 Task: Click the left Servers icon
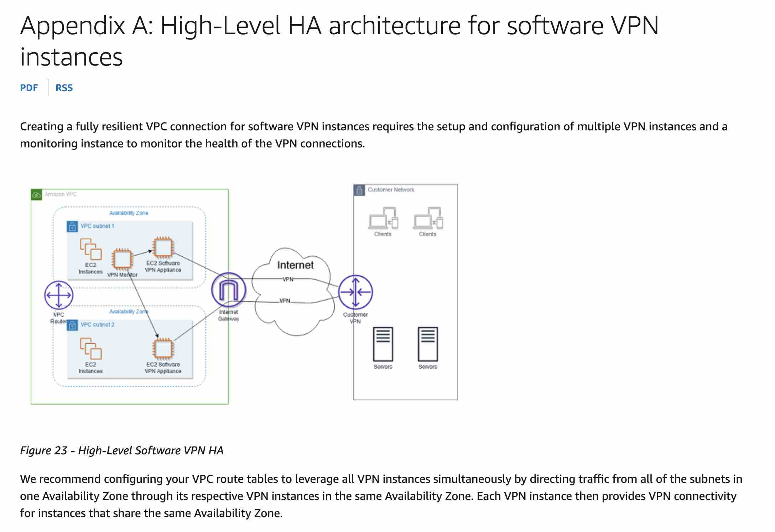tap(383, 344)
